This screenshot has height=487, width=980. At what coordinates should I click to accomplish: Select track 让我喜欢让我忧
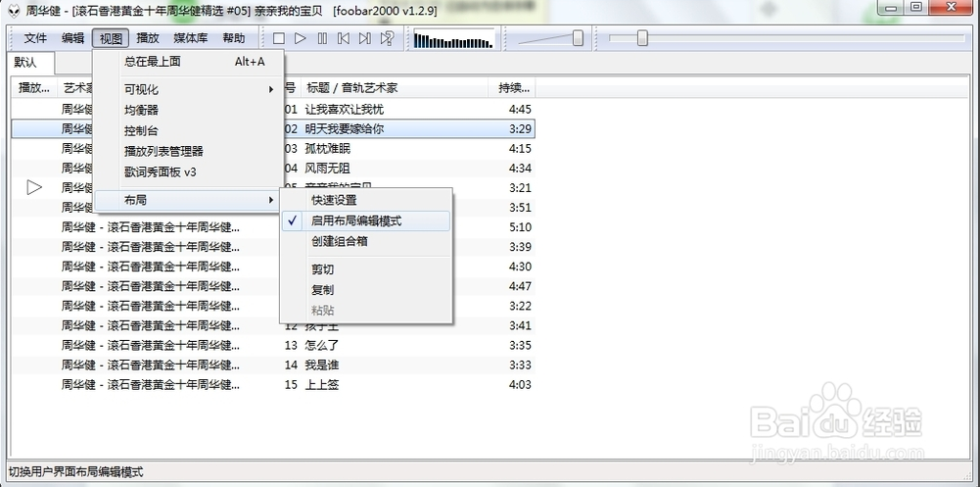click(345, 110)
